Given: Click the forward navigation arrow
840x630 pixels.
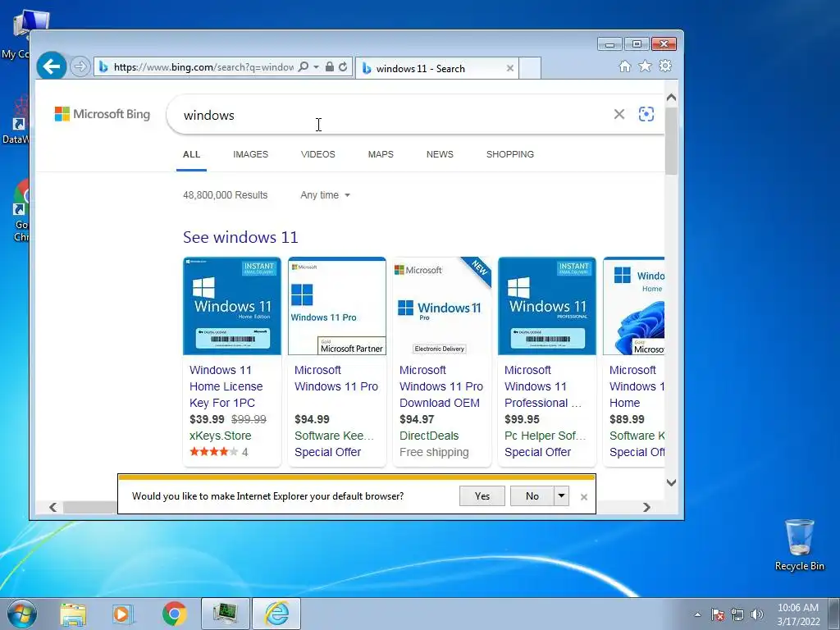Looking at the screenshot, I should 80,66.
